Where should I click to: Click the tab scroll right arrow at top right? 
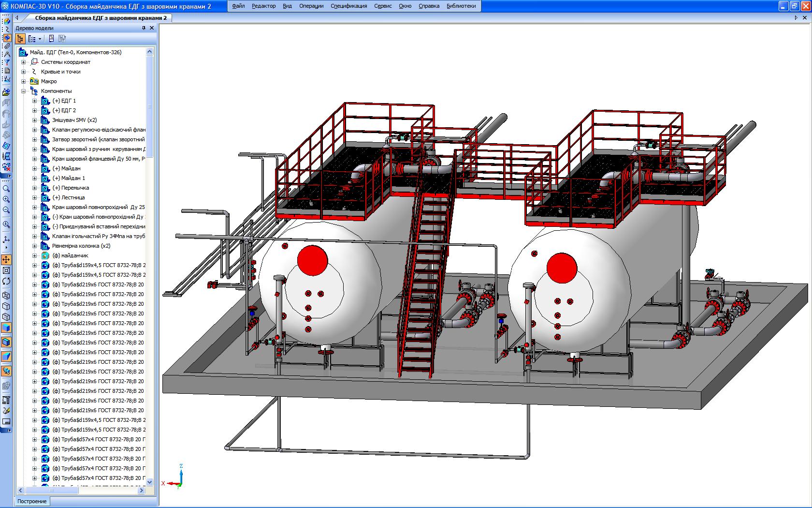click(x=796, y=18)
